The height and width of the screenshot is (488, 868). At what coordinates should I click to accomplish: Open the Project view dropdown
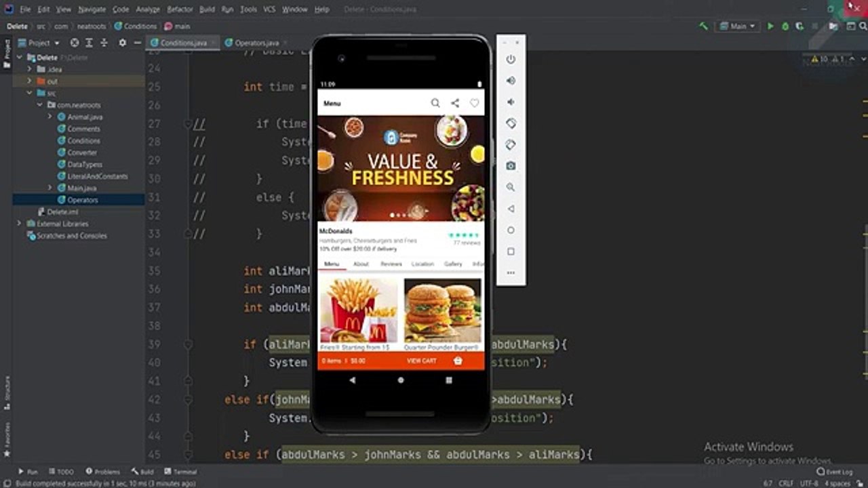pyautogui.click(x=39, y=43)
